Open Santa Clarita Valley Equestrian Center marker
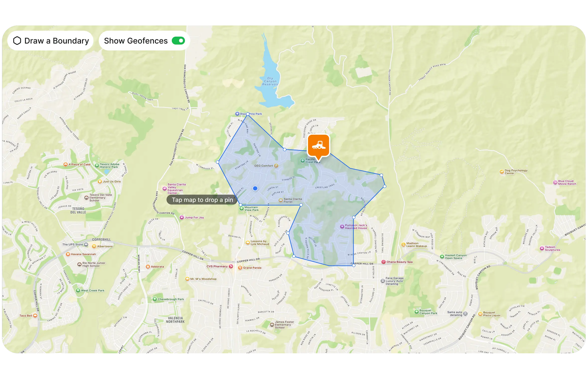 click(164, 189)
